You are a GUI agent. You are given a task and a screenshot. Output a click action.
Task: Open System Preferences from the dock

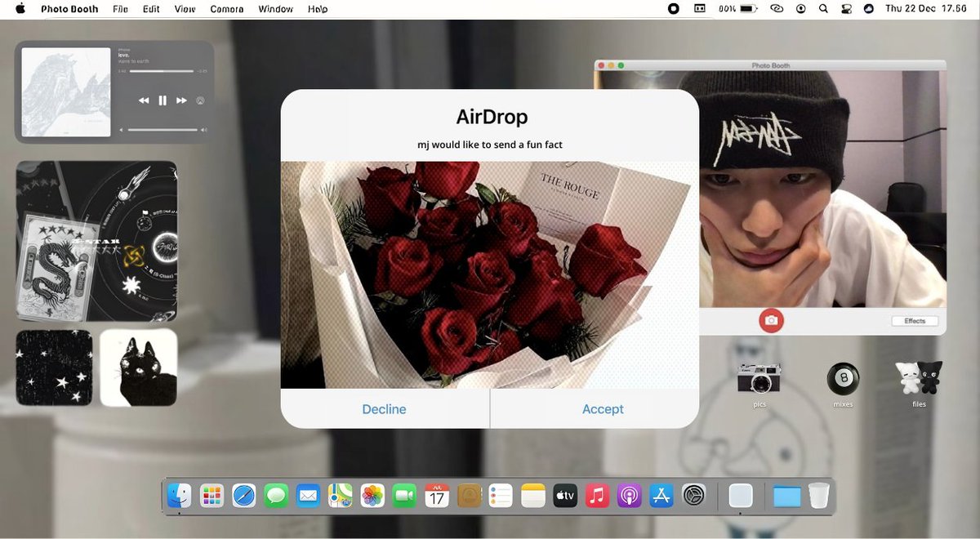[x=693, y=495]
